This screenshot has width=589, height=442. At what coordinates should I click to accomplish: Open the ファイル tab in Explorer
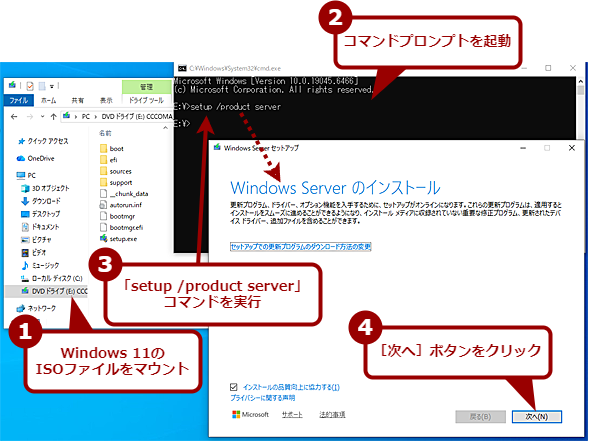point(18,100)
